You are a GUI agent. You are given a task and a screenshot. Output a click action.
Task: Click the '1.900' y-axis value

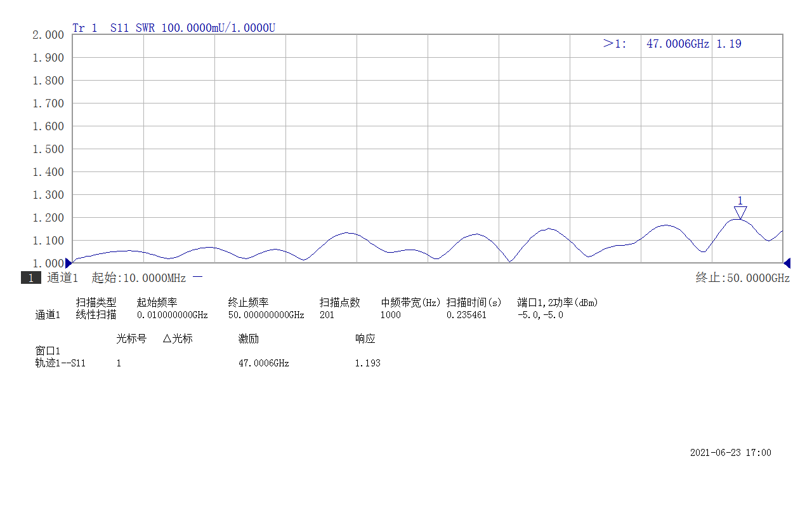(x=49, y=58)
